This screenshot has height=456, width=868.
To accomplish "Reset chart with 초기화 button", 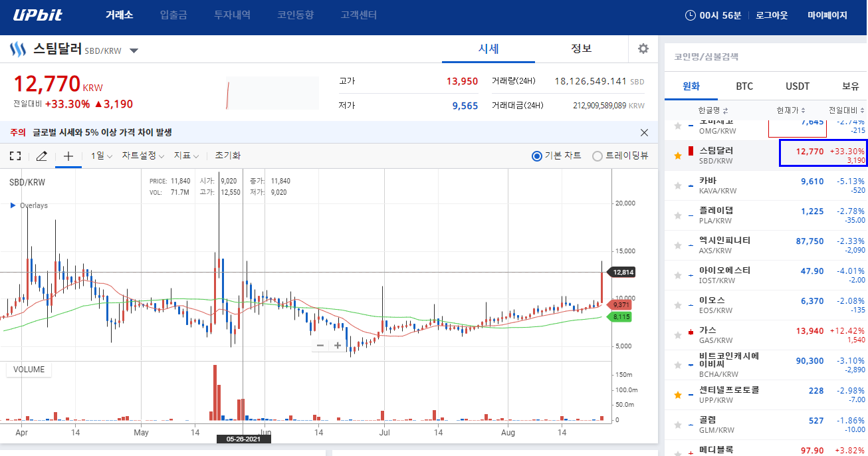I will (227, 156).
